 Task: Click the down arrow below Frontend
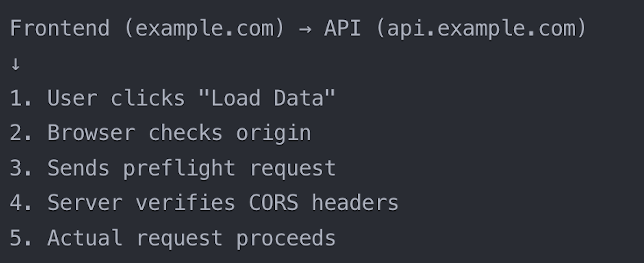tap(16, 64)
